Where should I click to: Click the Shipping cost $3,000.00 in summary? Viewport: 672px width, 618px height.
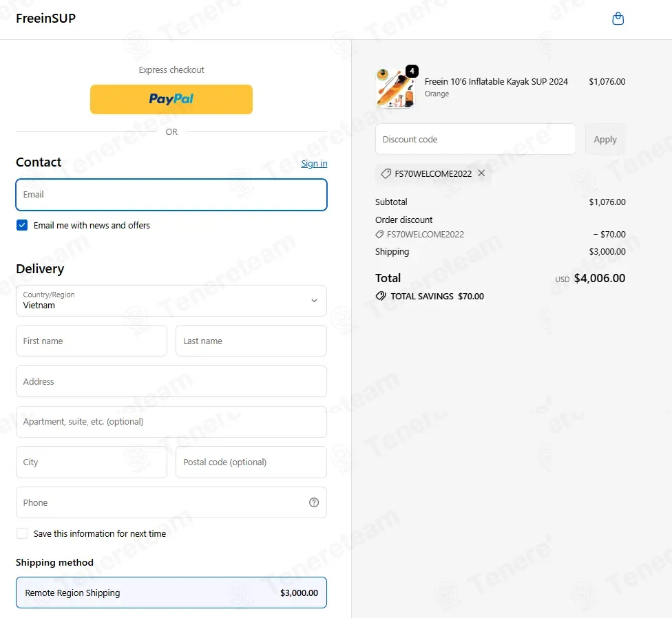coord(607,251)
